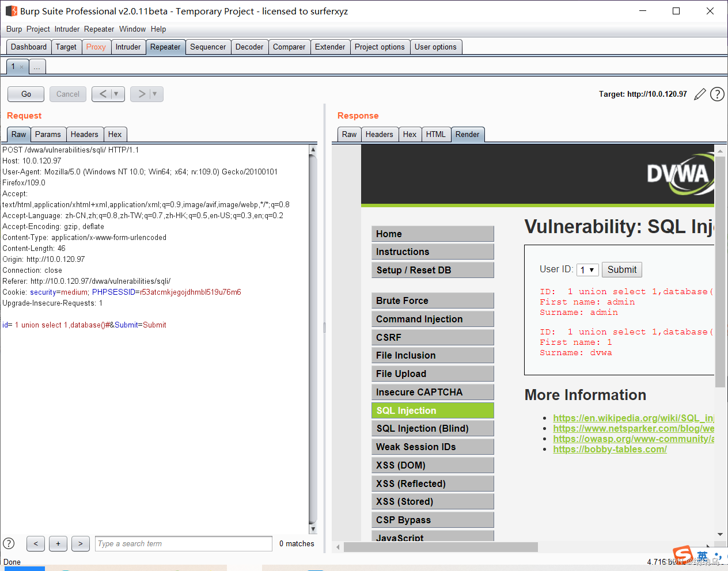Image resolution: width=728 pixels, height=571 pixels.
Task: Go to previous request history arrow
Action: (x=103, y=94)
